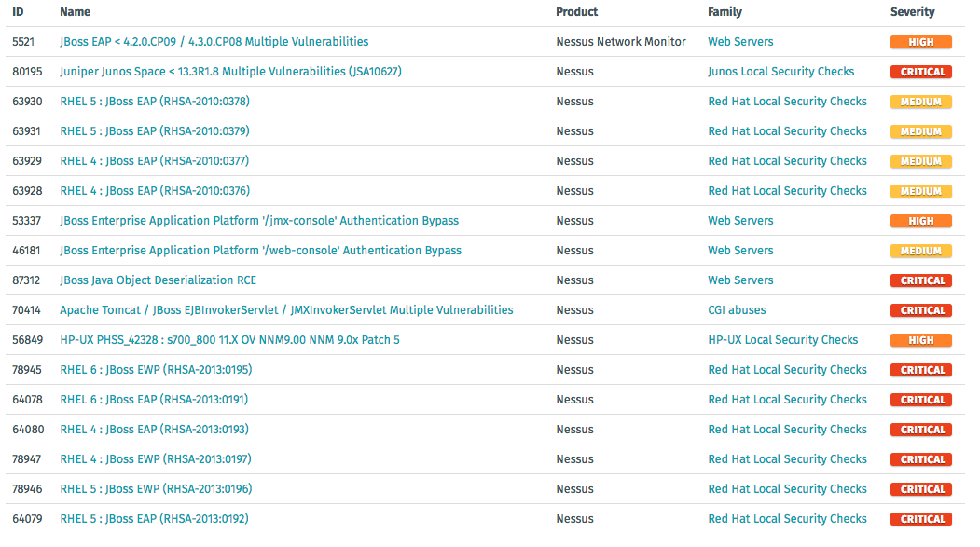Click the HIGH severity badge for plugin 53337
This screenshot has width=980, height=547.
[x=921, y=221]
